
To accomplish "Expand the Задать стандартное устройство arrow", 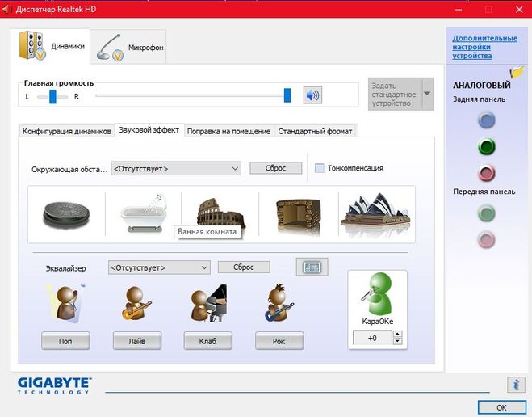I will click(x=427, y=94).
